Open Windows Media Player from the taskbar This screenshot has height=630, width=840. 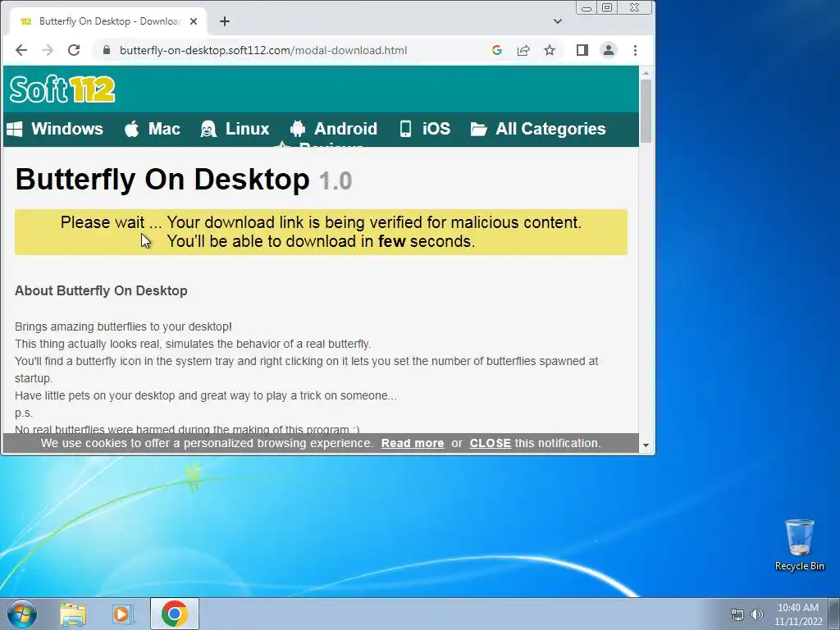click(x=123, y=614)
